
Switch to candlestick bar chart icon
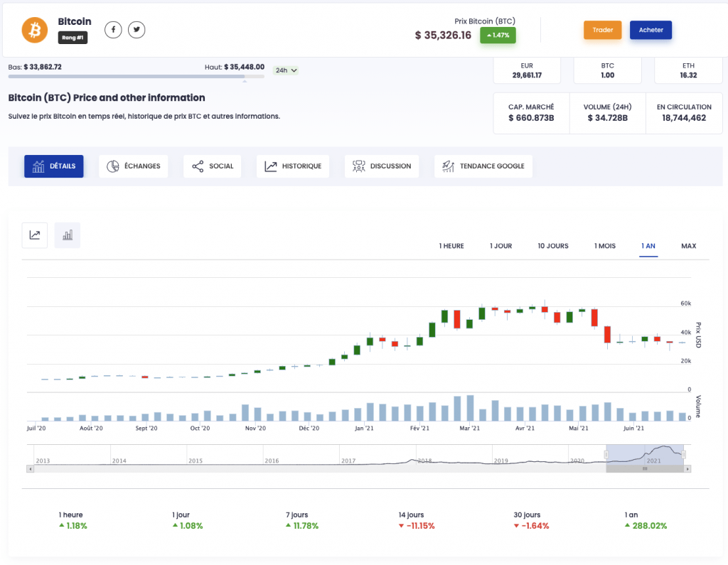point(68,235)
